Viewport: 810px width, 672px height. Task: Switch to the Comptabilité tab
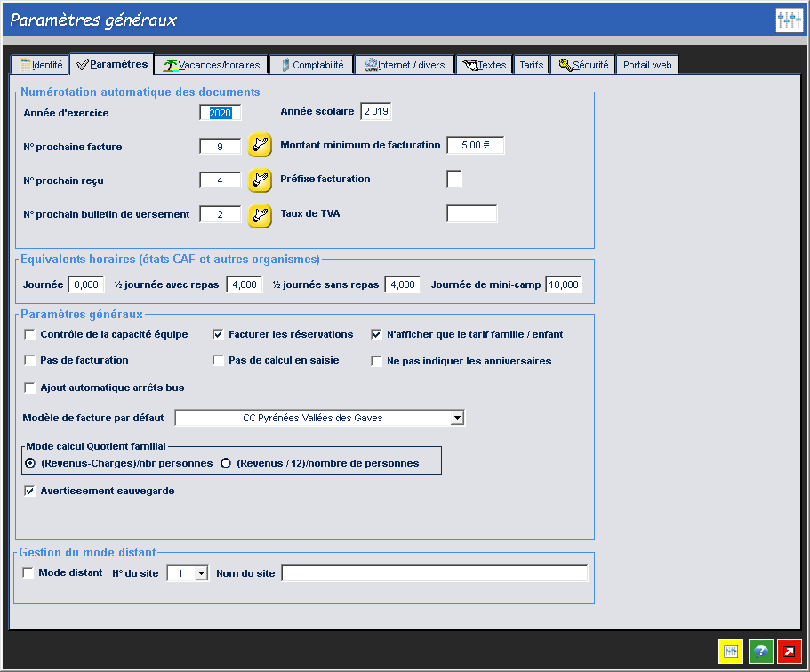pos(311,65)
